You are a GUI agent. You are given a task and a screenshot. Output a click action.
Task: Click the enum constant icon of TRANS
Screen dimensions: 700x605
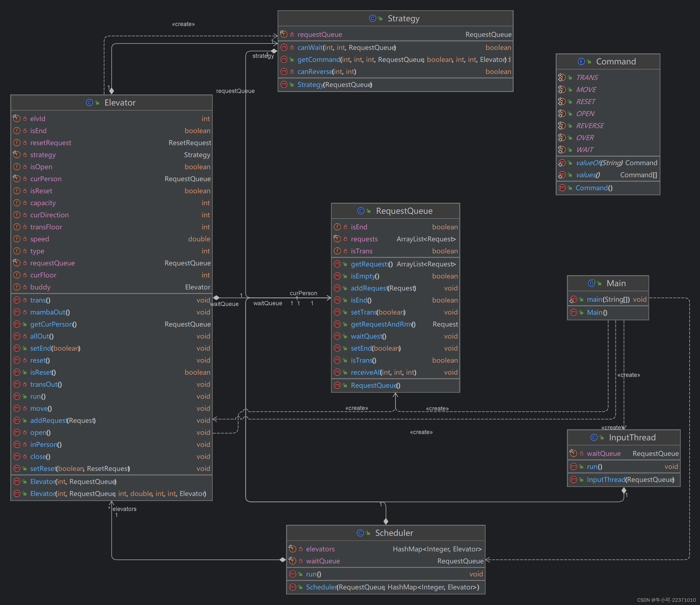562,77
